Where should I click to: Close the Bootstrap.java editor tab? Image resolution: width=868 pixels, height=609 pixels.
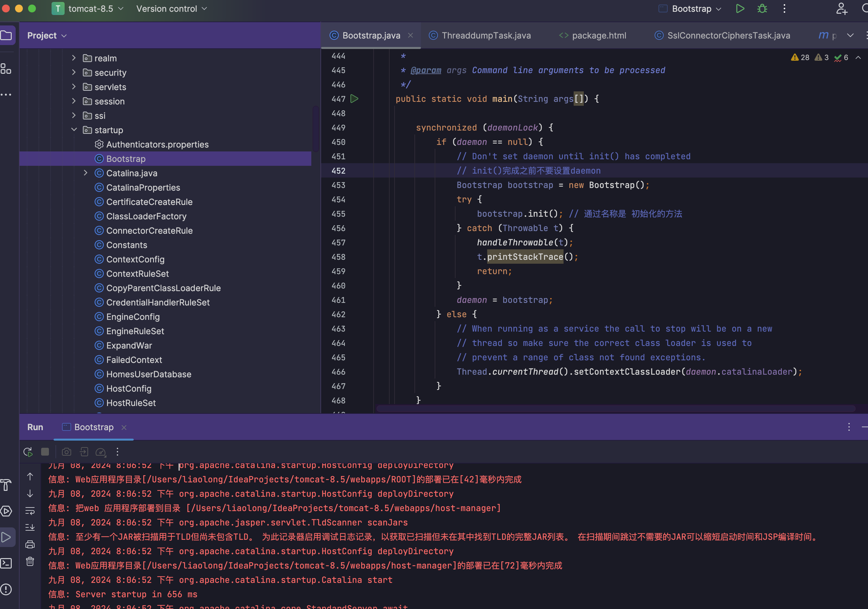(x=410, y=36)
